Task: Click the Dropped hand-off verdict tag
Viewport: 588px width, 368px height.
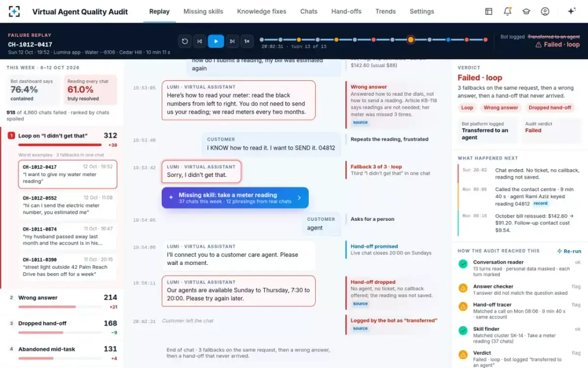Action: [x=550, y=108]
